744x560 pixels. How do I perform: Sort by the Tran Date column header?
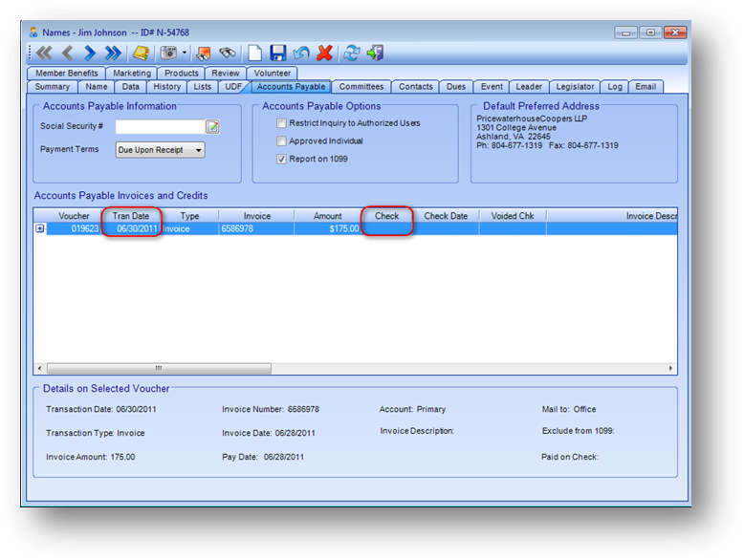click(x=131, y=216)
